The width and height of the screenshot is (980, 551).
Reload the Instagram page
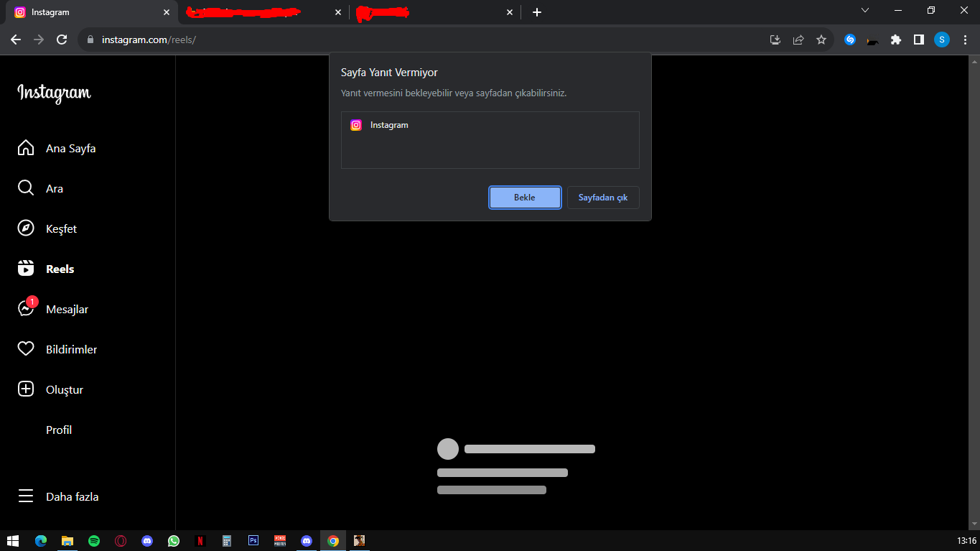(62, 40)
